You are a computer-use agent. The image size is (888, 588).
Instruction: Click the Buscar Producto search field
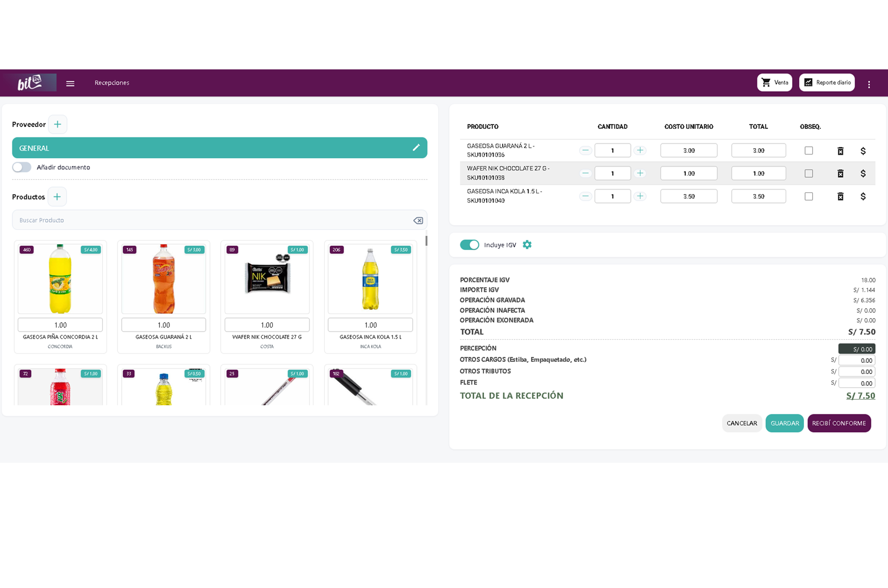coord(212,220)
